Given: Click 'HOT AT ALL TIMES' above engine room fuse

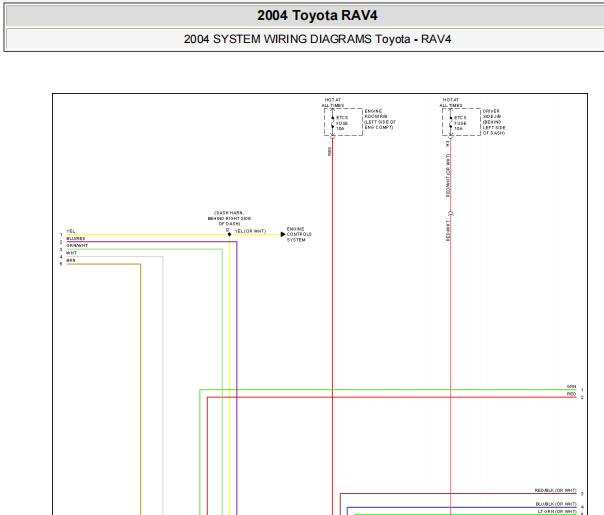Looking at the screenshot, I should [333, 102].
